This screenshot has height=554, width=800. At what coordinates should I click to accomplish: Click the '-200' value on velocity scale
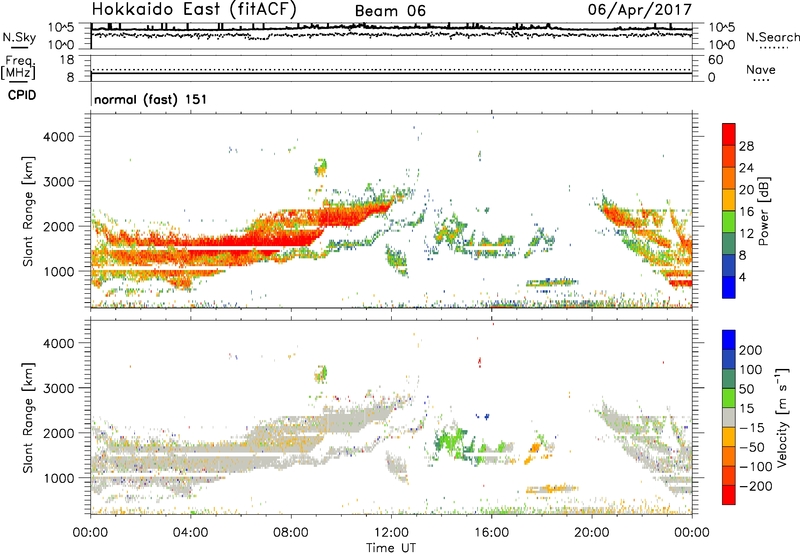pyautogui.click(x=757, y=486)
